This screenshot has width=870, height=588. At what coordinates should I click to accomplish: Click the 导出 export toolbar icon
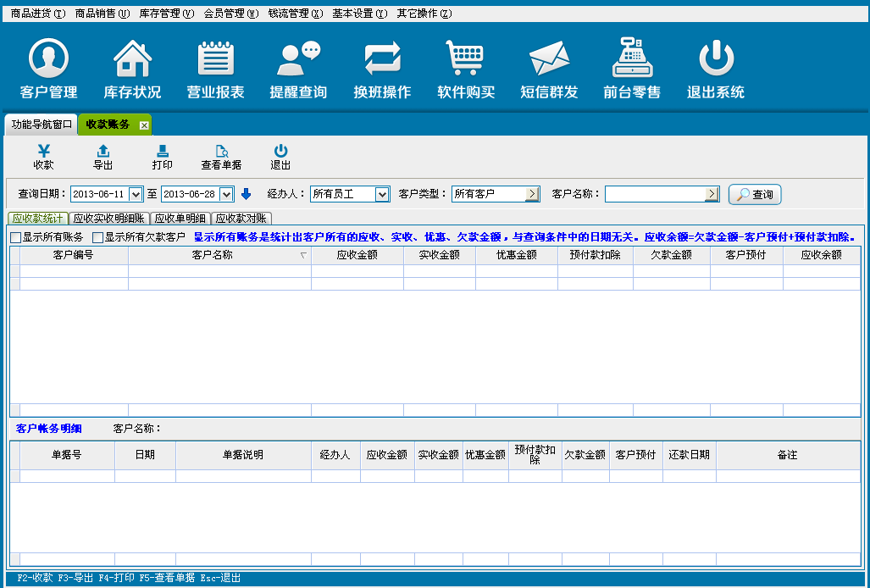[103, 157]
